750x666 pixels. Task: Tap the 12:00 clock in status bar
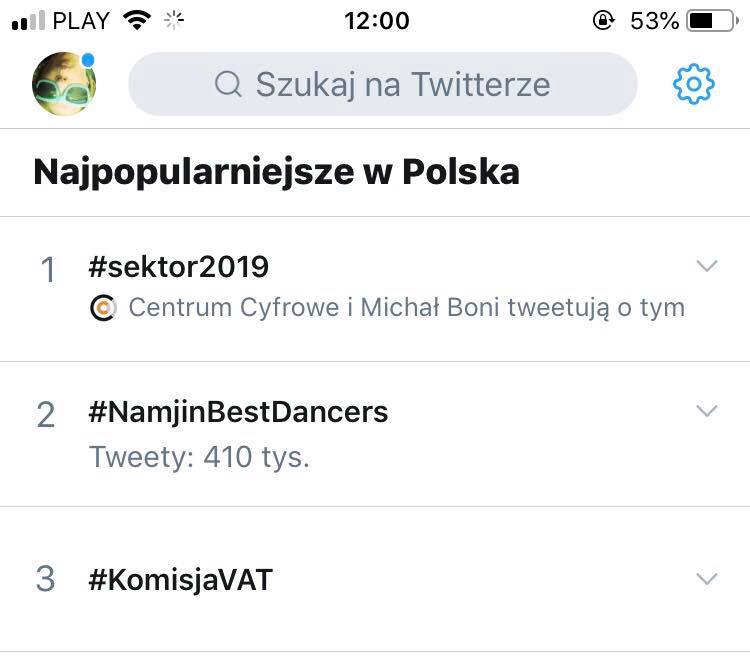pos(376,20)
